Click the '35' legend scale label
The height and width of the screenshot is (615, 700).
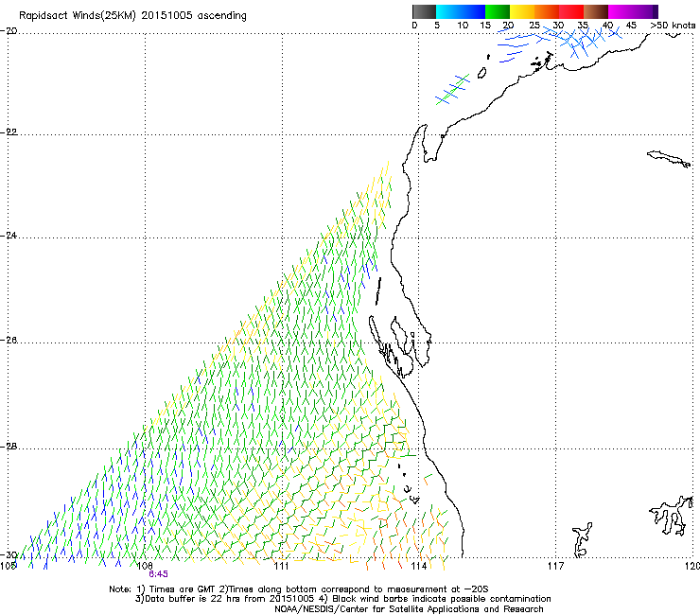tap(583, 26)
